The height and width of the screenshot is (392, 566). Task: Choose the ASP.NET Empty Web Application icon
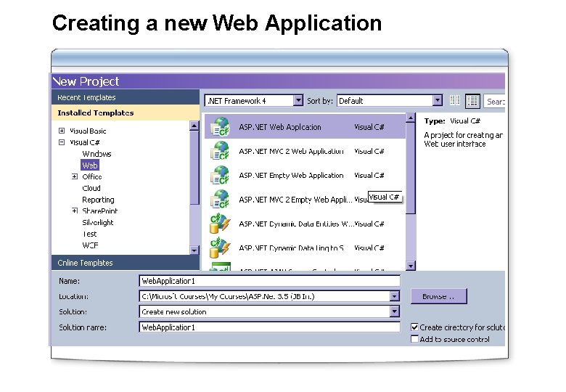(220, 175)
